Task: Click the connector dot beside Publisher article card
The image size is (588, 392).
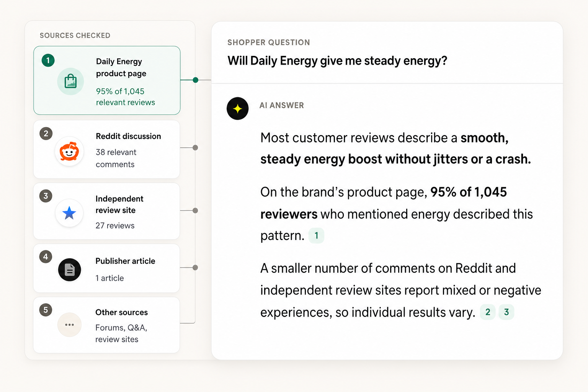Action: 195,268
